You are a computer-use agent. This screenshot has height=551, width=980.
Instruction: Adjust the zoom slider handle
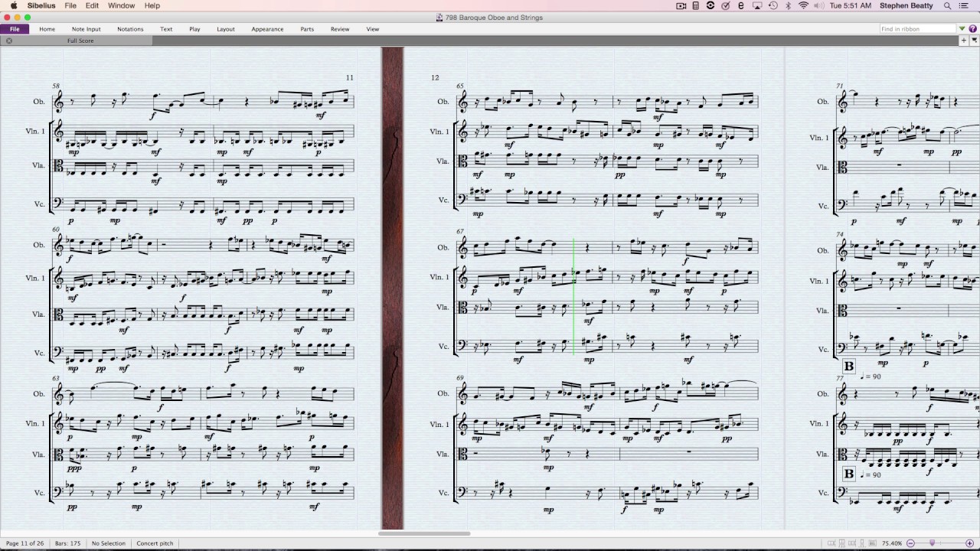[x=932, y=543]
